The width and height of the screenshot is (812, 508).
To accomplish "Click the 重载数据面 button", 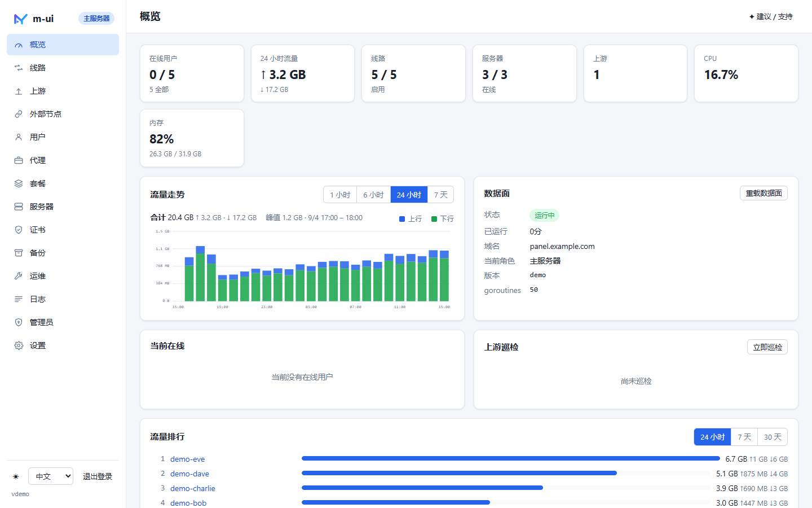I will (764, 193).
